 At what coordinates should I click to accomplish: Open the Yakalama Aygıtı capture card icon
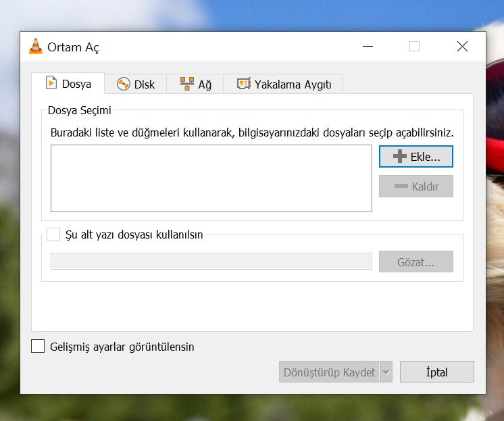click(243, 84)
